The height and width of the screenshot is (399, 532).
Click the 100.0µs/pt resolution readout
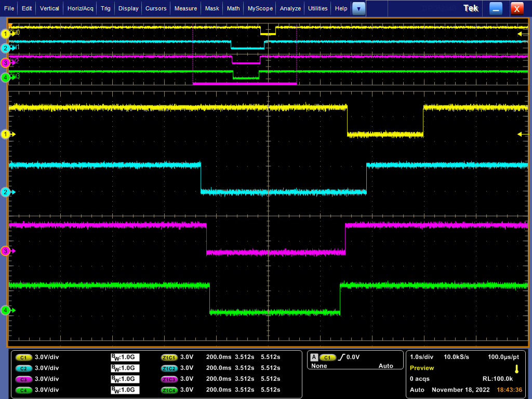503,357
